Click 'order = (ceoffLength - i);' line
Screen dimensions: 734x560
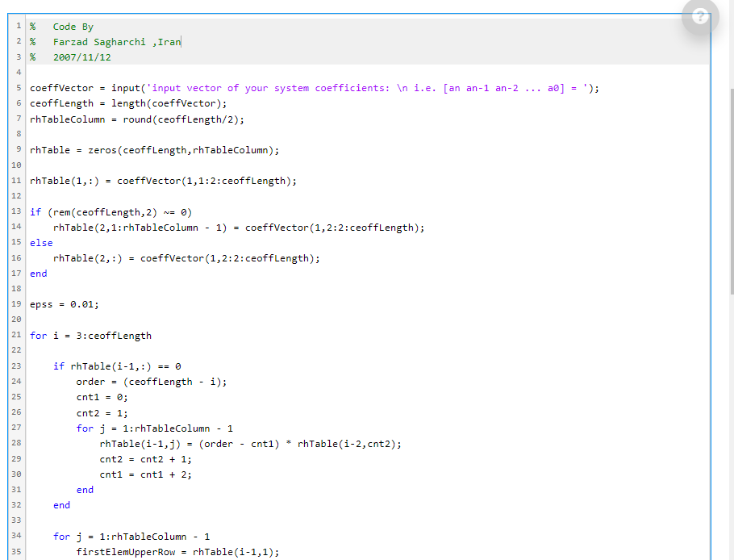click(151, 382)
